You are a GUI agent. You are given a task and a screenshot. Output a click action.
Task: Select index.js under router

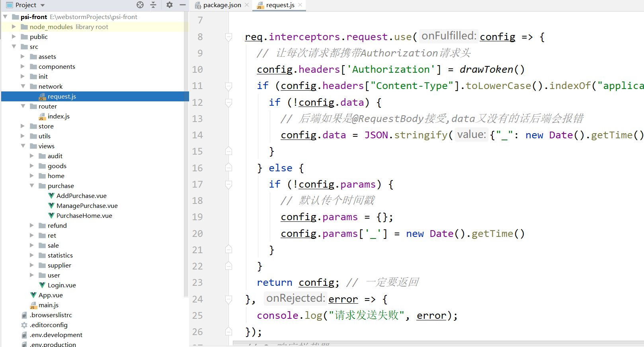59,116
